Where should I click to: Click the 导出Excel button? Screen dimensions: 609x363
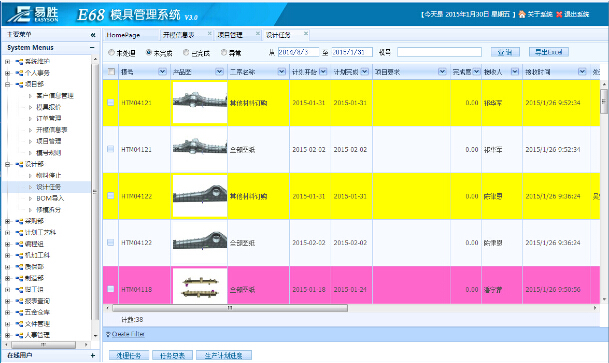(x=549, y=52)
